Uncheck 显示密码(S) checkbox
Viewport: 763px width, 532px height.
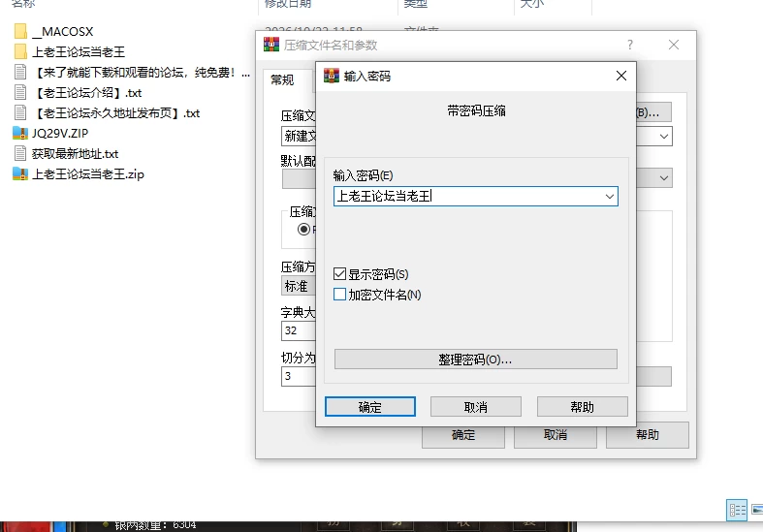(339, 274)
